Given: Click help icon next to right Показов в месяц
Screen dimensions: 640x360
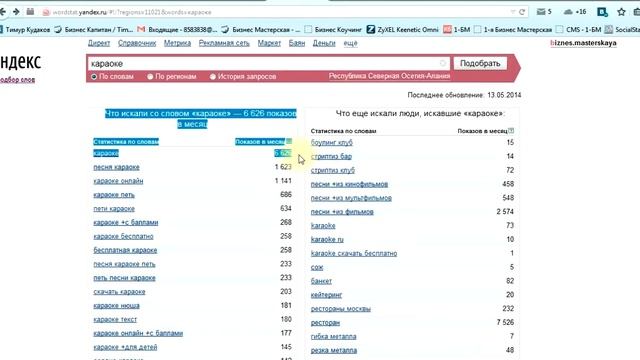Looking at the screenshot, I should (511, 131).
